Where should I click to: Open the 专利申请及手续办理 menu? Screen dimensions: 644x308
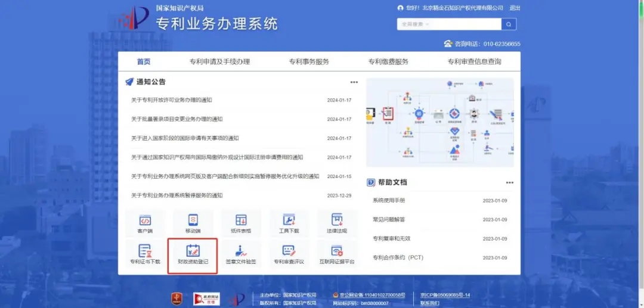(x=219, y=62)
